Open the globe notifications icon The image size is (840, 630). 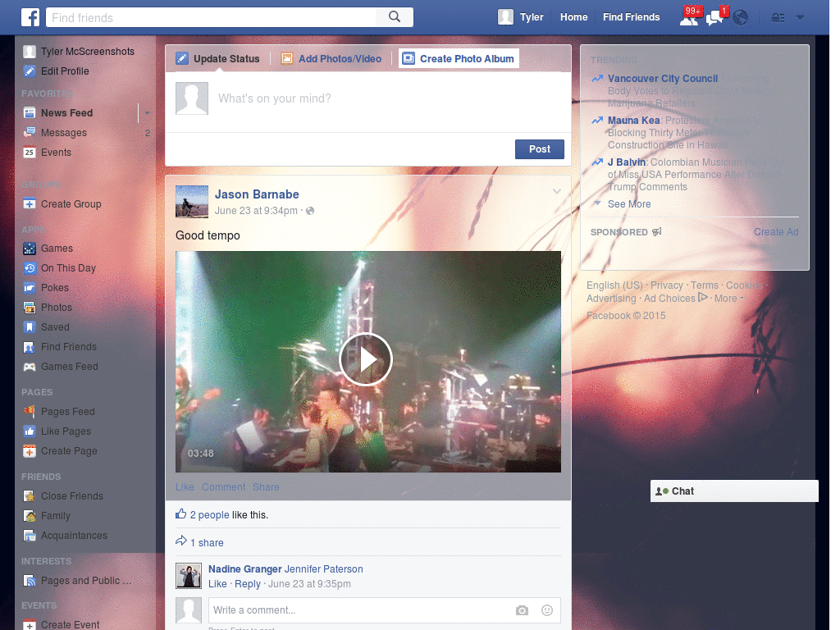click(741, 18)
